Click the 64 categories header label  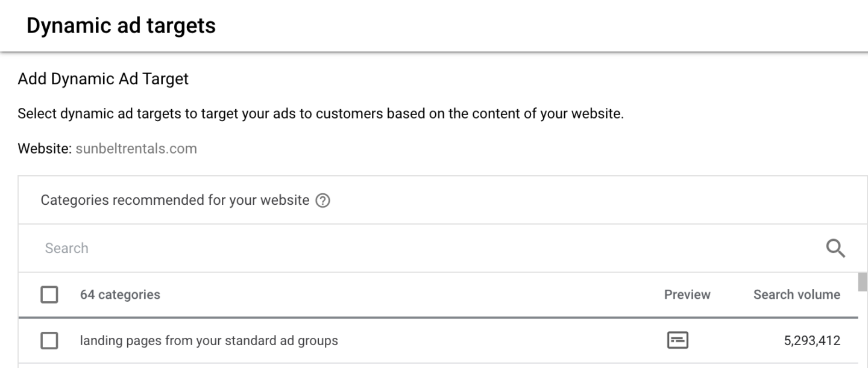(x=120, y=295)
